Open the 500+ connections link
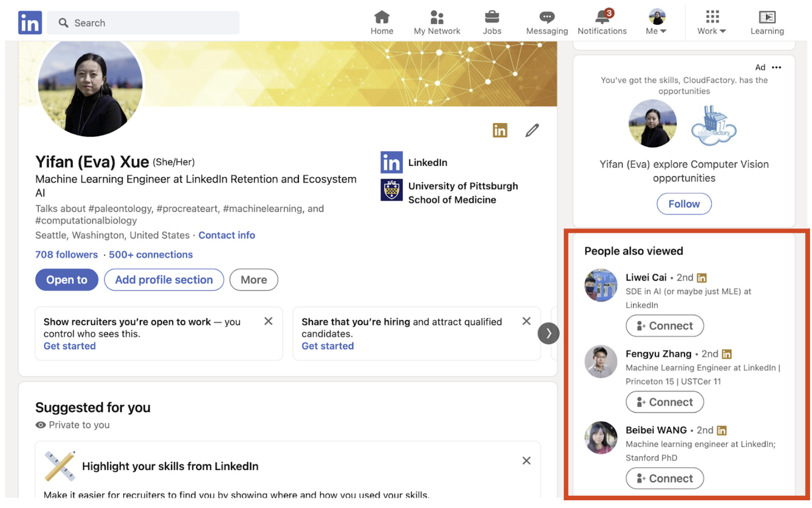The height and width of the screenshot is (508, 812). coord(151,255)
